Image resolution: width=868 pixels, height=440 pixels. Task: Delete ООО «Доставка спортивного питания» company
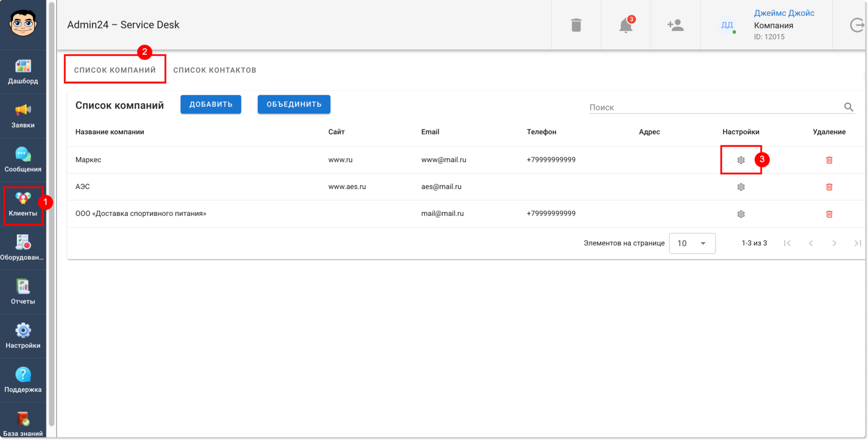click(829, 214)
